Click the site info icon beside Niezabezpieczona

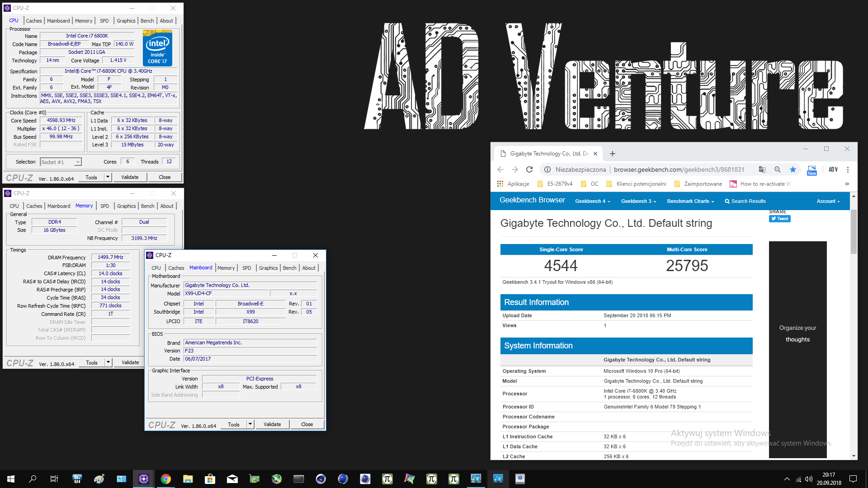(x=547, y=169)
